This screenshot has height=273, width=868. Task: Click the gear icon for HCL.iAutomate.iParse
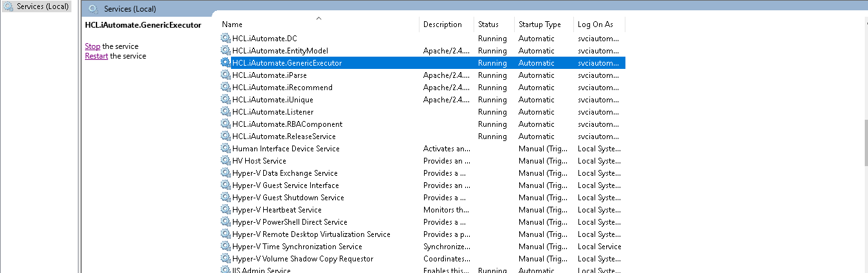point(225,75)
